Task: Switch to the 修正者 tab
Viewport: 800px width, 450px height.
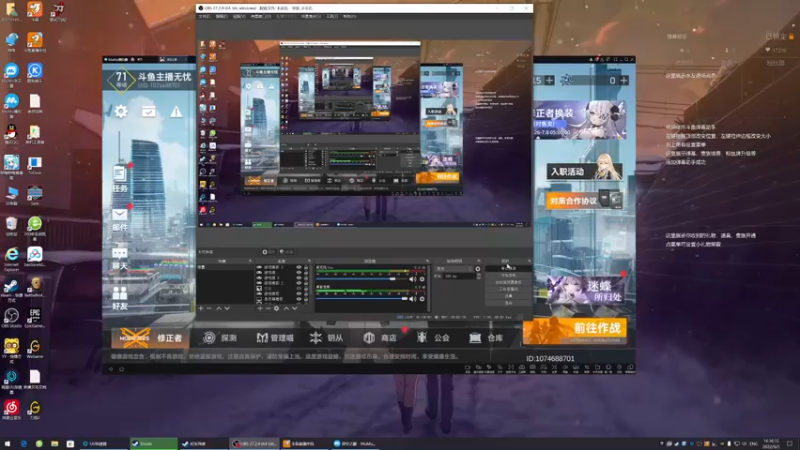Action: 151,338
